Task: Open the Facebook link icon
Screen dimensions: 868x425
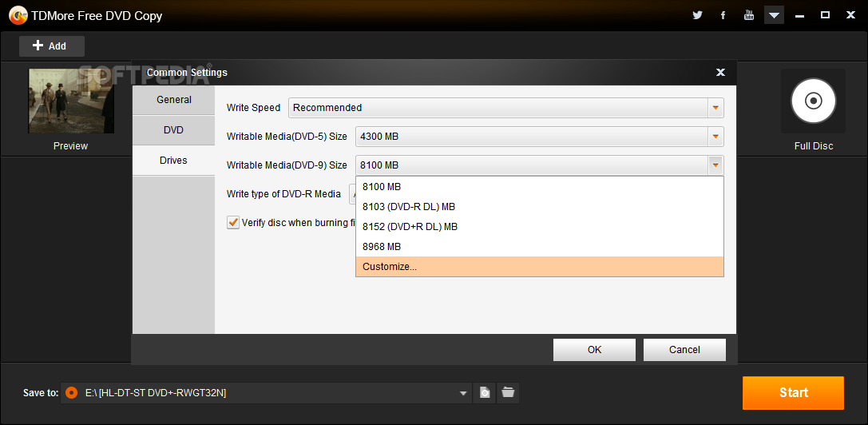Action: [x=723, y=15]
